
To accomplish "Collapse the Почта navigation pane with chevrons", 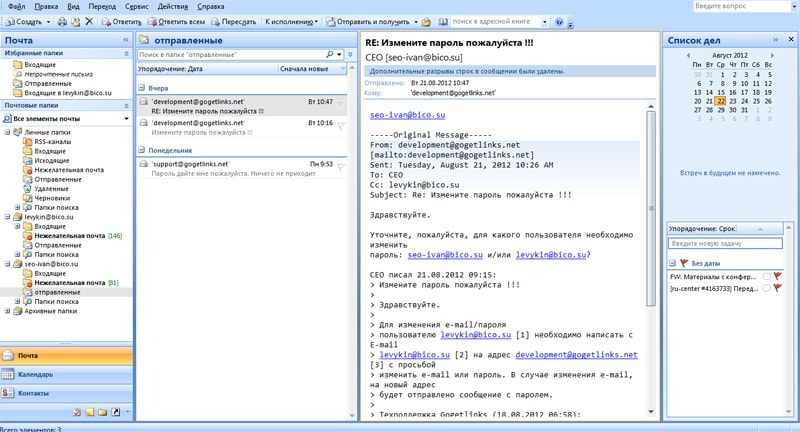I will click(x=126, y=40).
